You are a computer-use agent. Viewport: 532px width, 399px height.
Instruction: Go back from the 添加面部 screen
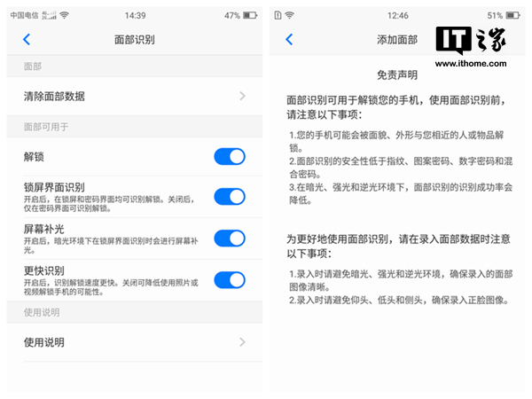(x=289, y=39)
